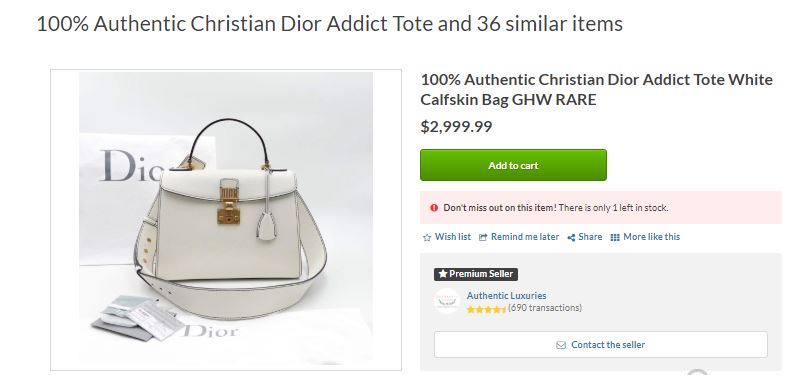Add the Dior tote to cart

point(513,165)
